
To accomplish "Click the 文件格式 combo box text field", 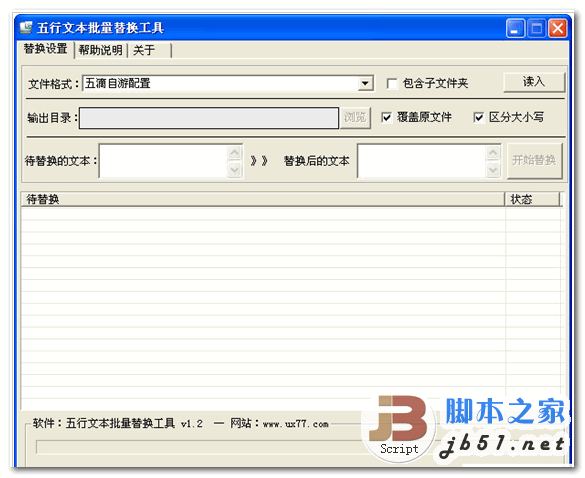I will (220, 83).
